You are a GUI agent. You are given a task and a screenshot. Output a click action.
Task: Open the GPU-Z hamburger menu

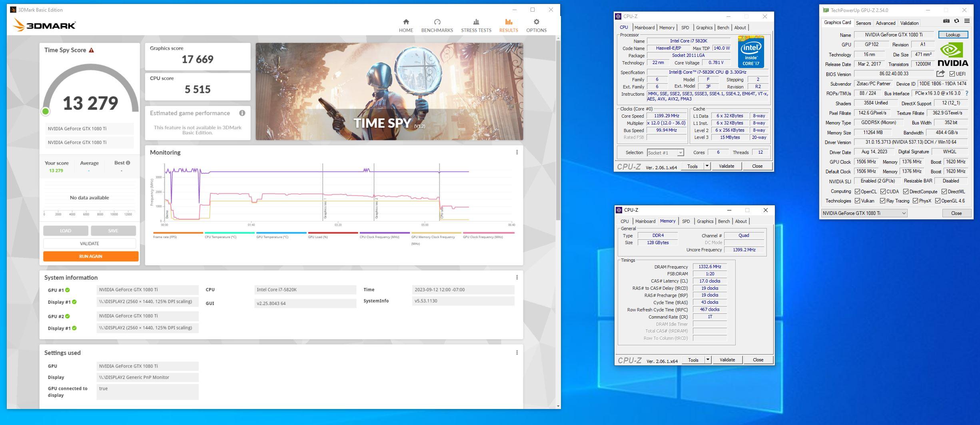pos(967,21)
